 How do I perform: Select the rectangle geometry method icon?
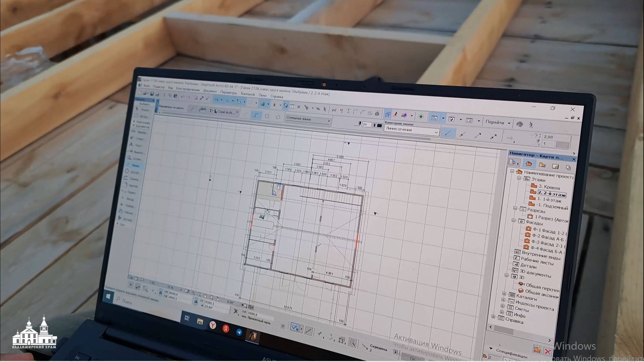coord(267,116)
